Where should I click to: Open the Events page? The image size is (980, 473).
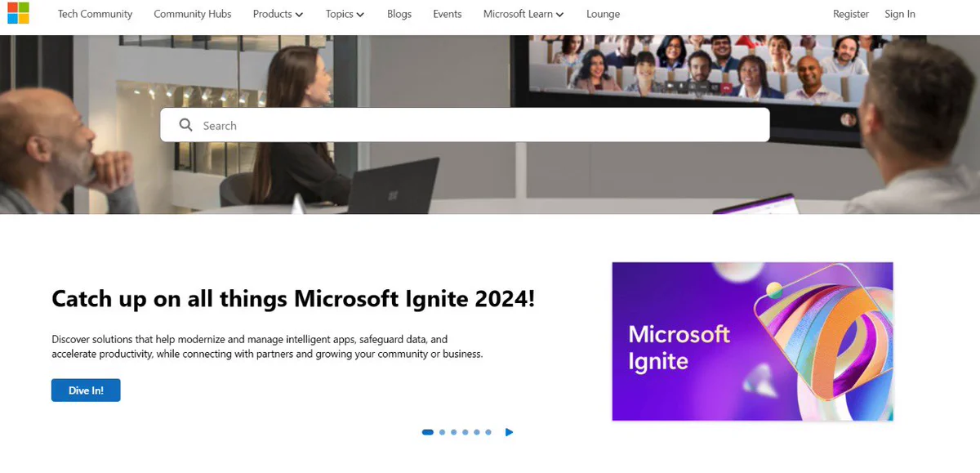click(x=448, y=14)
